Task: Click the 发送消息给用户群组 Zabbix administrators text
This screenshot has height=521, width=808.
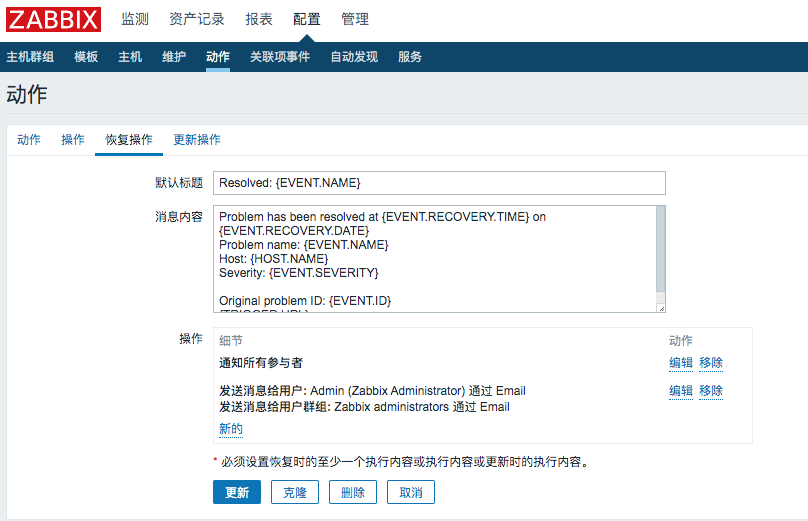Action: (x=364, y=407)
